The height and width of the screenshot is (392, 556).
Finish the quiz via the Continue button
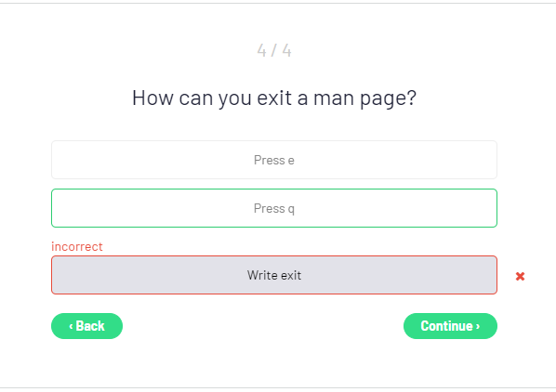450,326
